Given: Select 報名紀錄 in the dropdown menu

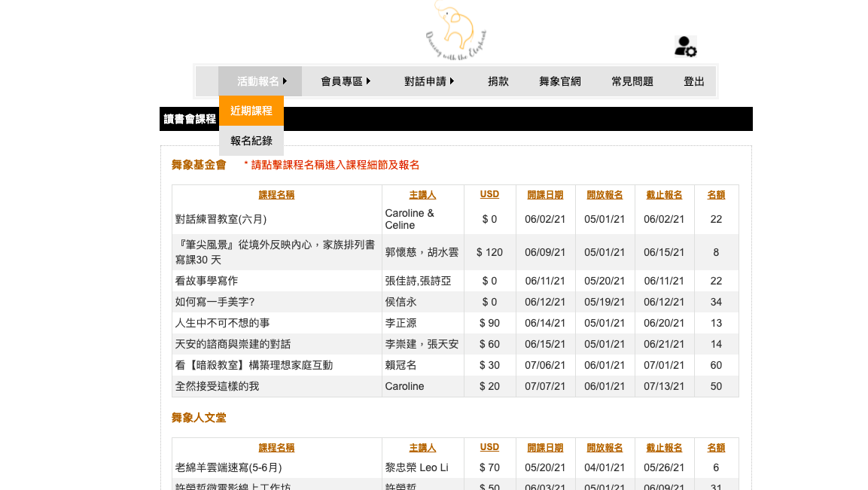Looking at the screenshot, I should tap(251, 141).
